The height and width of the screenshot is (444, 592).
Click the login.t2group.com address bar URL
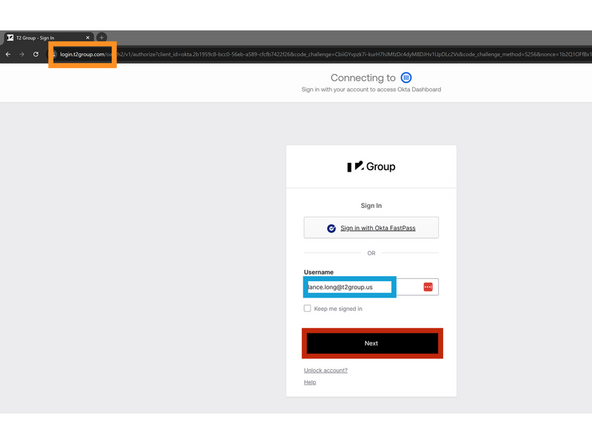(x=82, y=54)
